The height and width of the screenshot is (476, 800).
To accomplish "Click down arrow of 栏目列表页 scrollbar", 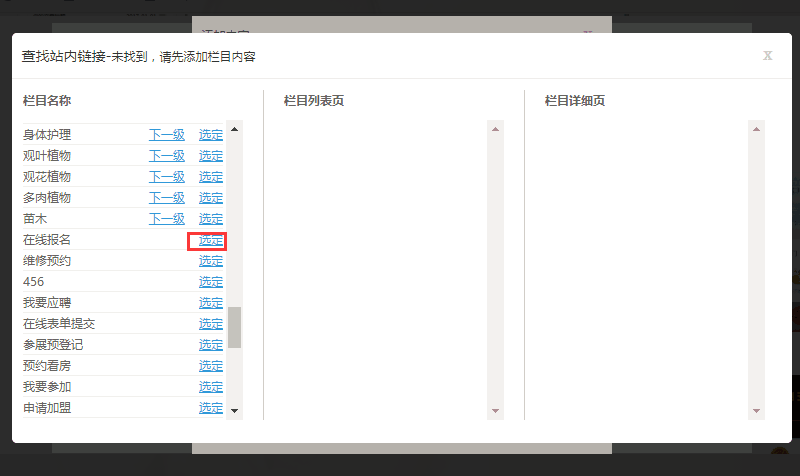I will click(495, 411).
